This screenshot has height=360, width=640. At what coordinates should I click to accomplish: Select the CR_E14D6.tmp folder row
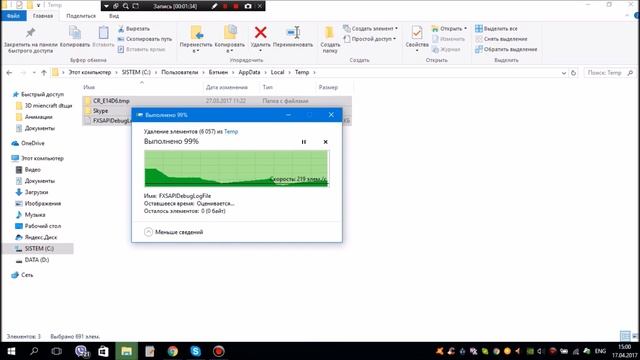[217, 100]
